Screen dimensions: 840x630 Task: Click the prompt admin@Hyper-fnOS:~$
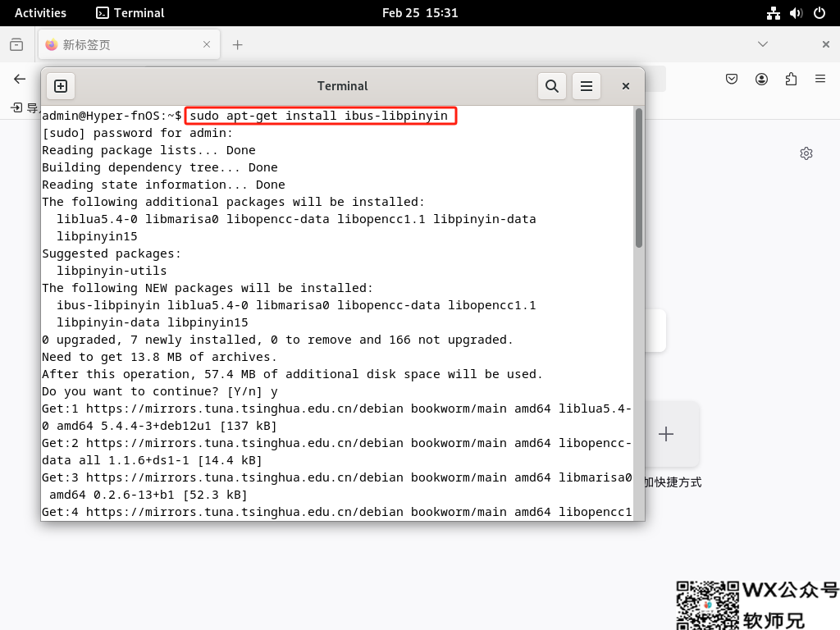tap(112, 116)
